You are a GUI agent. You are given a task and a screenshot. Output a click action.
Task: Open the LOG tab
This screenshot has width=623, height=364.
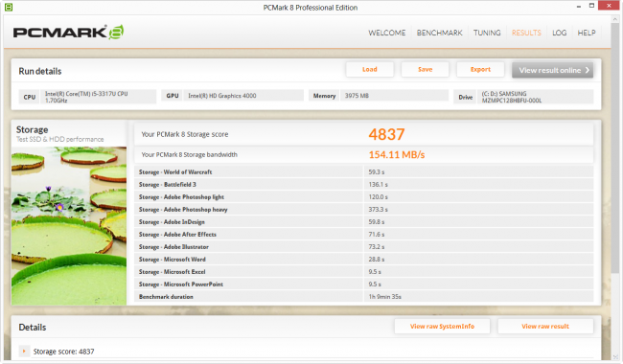pyautogui.click(x=559, y=33)
